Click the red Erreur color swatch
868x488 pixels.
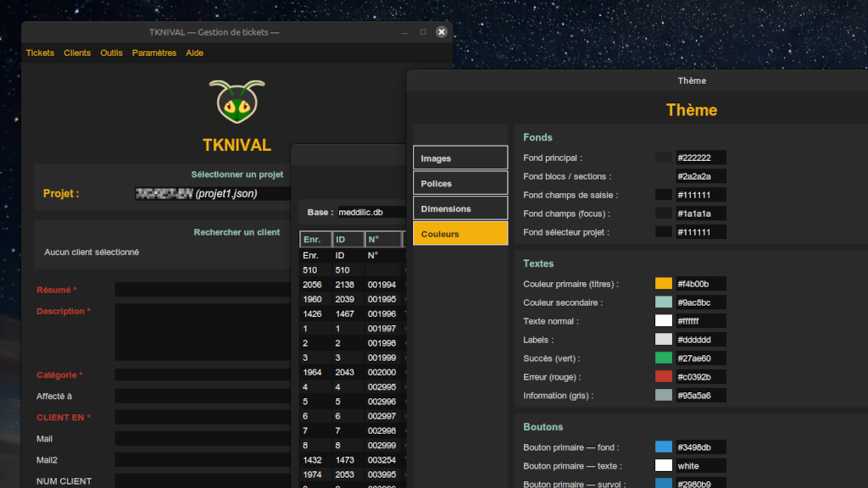coord(663,377)
